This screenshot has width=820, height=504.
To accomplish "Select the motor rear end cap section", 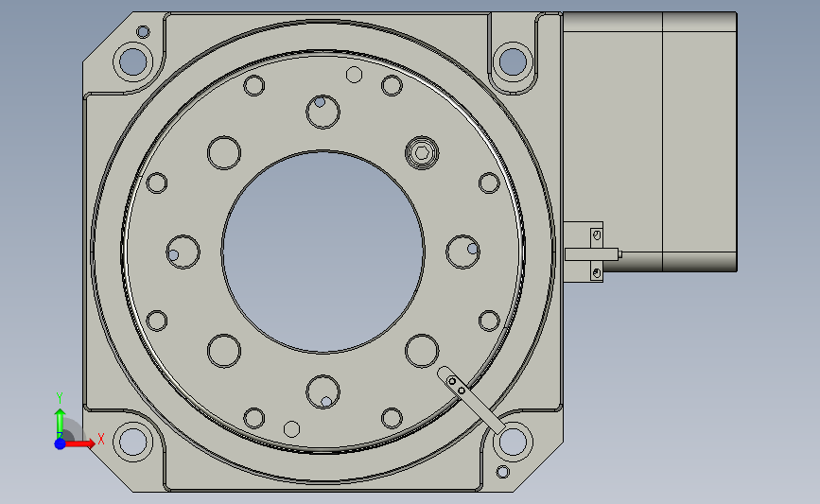I will pos(700,142).
